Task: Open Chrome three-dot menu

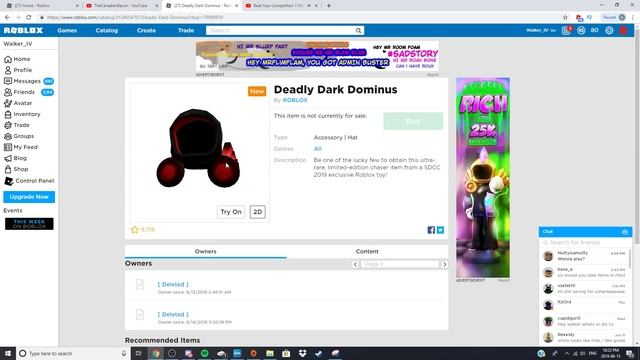Action: (633, 18)
